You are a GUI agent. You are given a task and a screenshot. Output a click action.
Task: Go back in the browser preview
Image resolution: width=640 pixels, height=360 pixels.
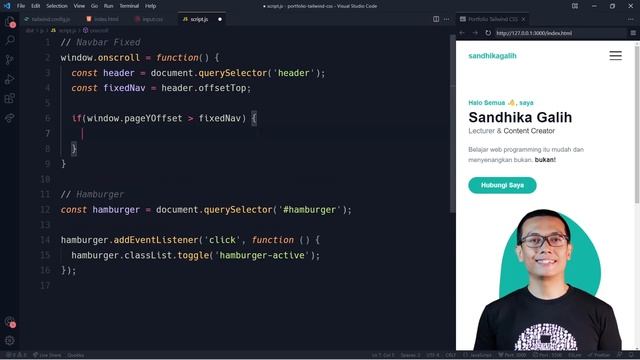tap(462, 33)
